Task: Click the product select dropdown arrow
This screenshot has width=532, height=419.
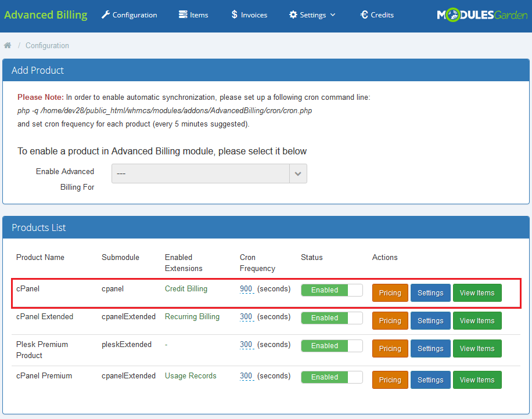Action: (x=298, y=174)
